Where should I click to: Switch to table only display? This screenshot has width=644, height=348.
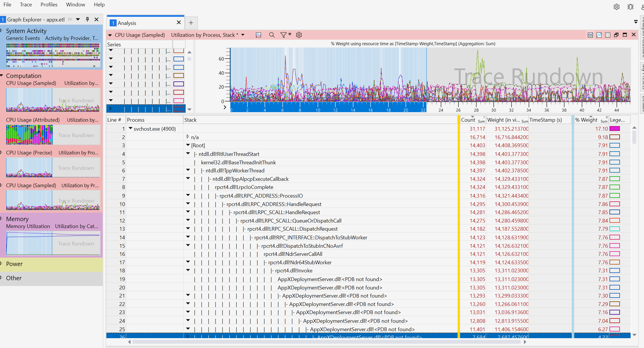tap(608, 35)
